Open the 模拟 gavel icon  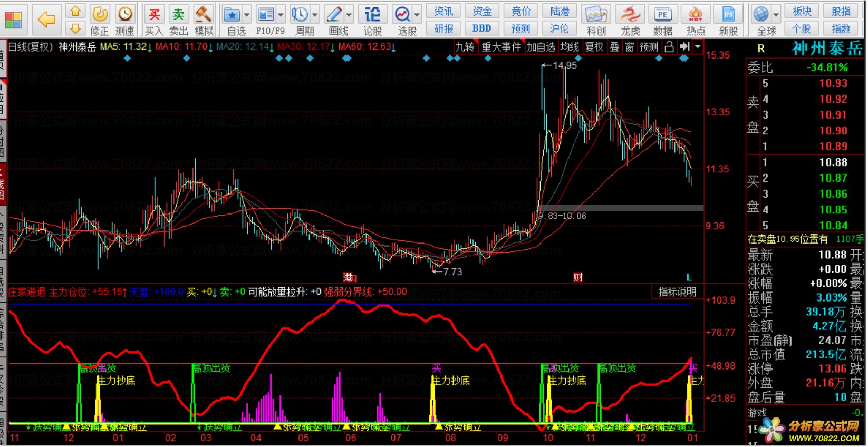(x=203, y=14)
